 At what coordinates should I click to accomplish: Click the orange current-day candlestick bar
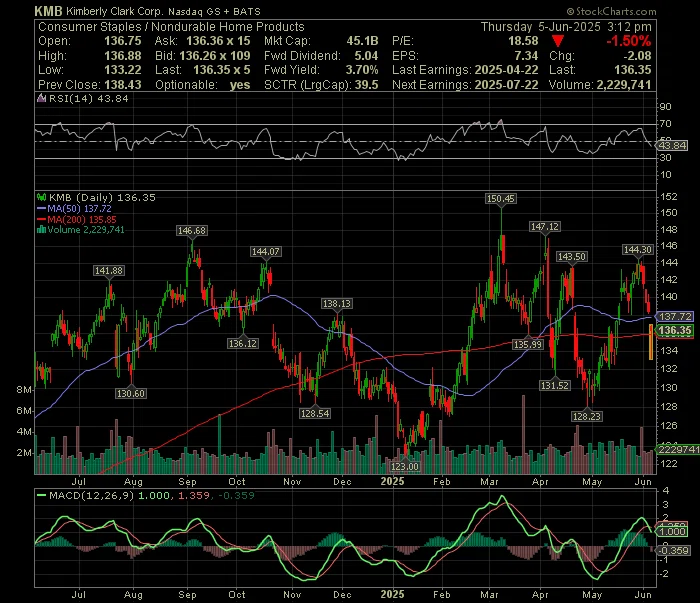click(651, 342)
